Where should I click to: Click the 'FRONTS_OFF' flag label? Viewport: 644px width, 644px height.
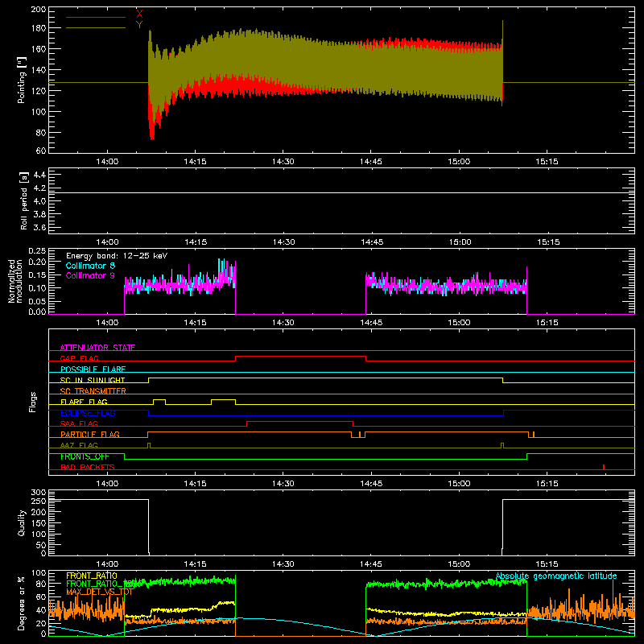point(85,456)
